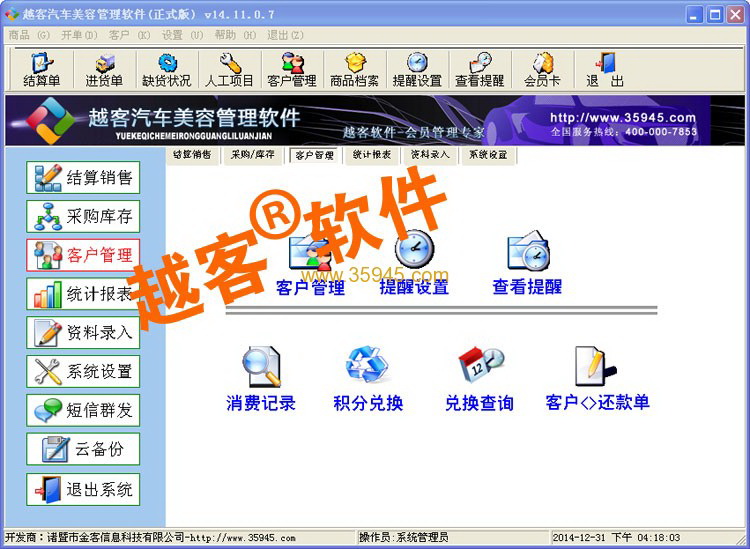The image size is (750, 549).
Task: Open the 客户 (K) menu
Action: pyautogui.click(x=129, y=35)
